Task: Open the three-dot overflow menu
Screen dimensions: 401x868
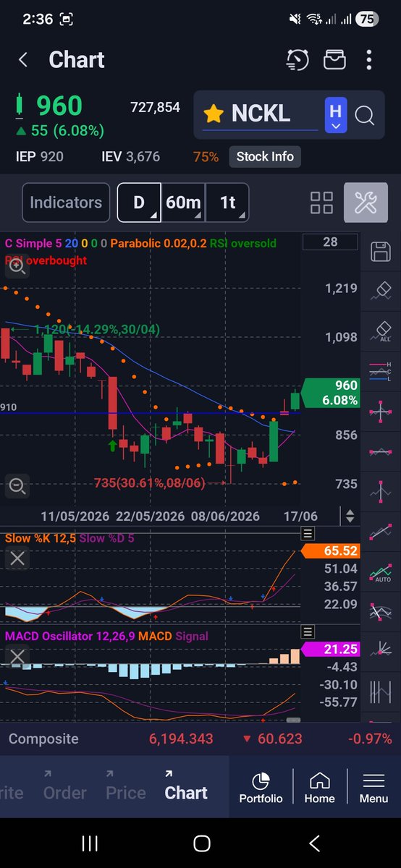Action: 369,60
